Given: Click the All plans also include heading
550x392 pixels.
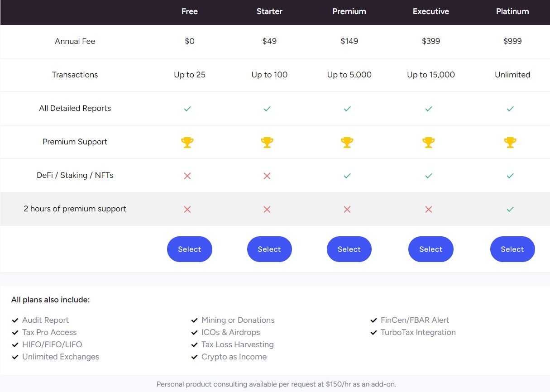Looking at the screenshot, I should point(51,300).
